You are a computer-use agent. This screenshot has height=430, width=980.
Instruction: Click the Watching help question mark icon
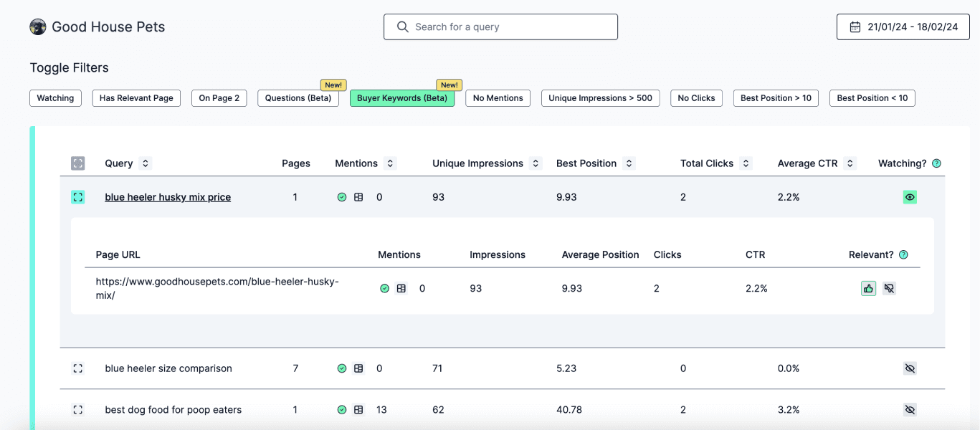(936, 163)
